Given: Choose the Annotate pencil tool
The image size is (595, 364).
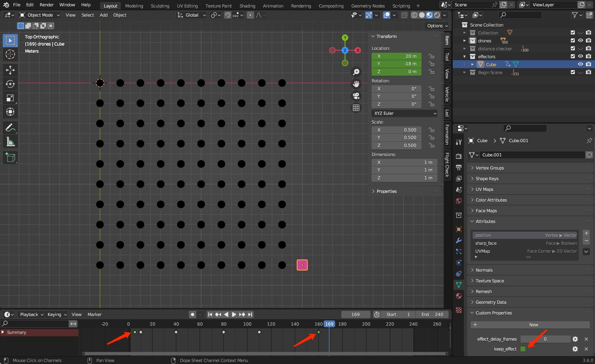Looking at the screenshot, I should pyautogui.click(x=10, y=128).
